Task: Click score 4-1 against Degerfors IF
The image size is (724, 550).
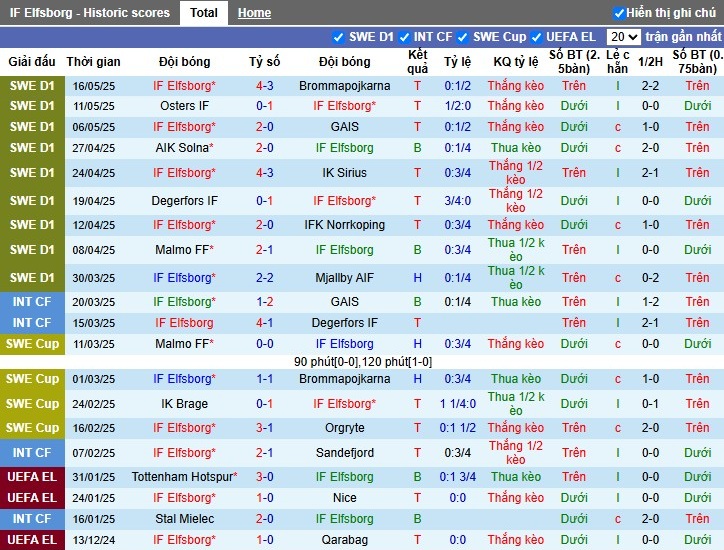Action: click(265, 323)
